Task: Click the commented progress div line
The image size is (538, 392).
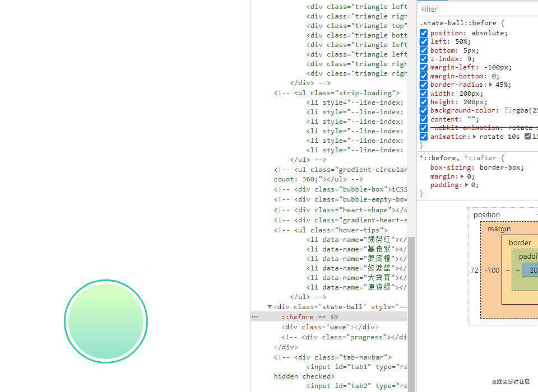Action: [344, 337]
